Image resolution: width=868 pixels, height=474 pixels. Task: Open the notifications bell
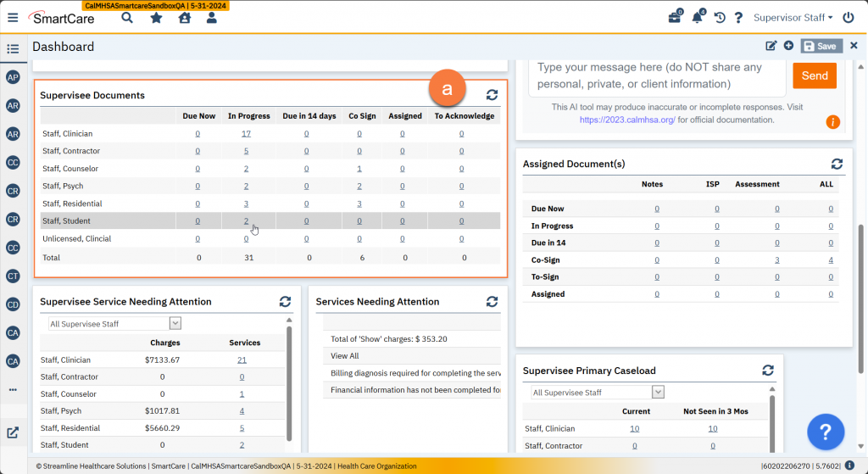pos(698,17)
